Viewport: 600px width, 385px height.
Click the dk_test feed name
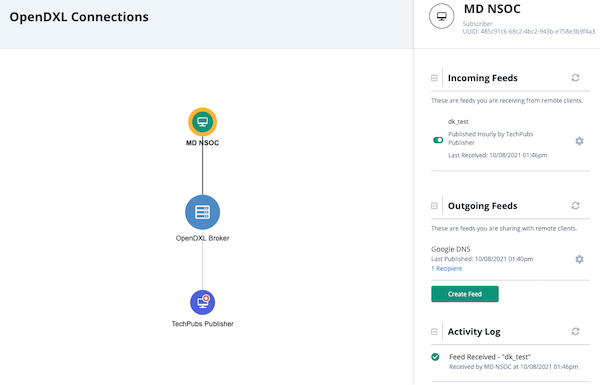coord(458,121)
